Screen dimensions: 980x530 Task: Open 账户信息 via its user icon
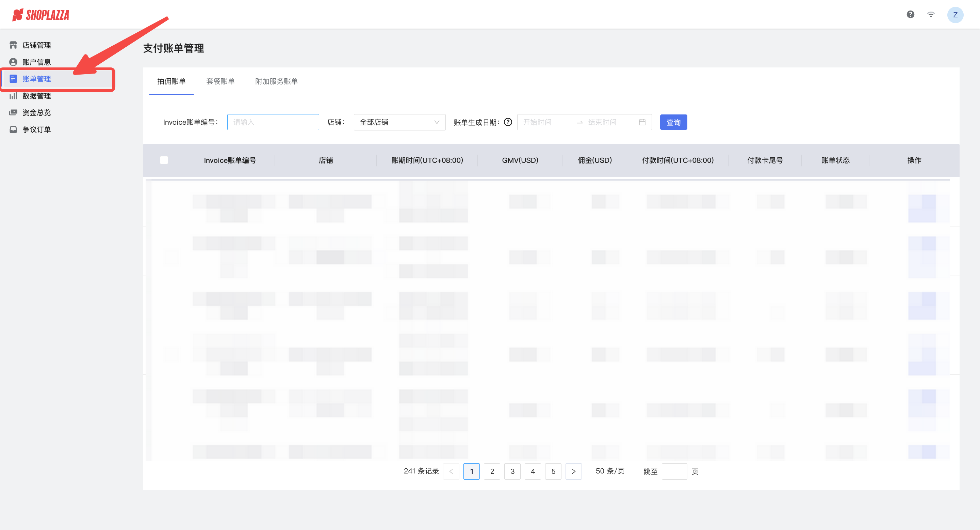(x=13, y=62)
